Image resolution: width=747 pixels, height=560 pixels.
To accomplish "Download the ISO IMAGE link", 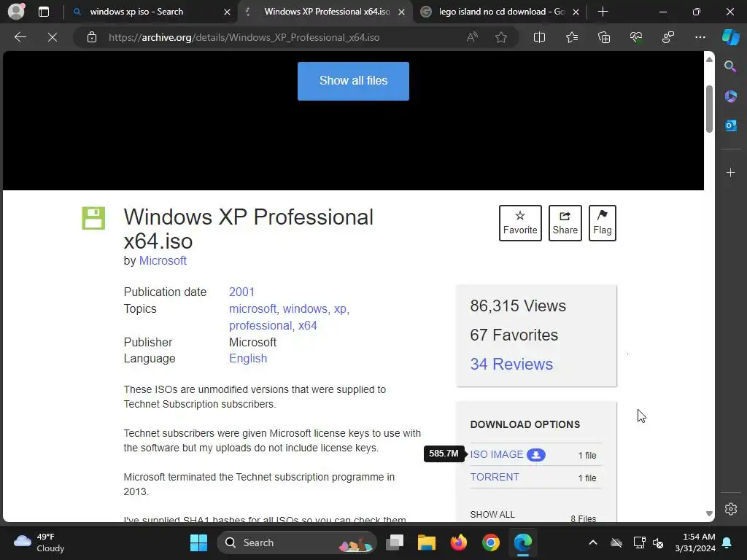I will [x=496, y=454].
